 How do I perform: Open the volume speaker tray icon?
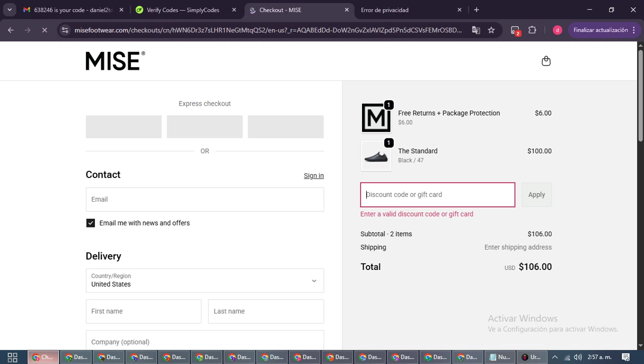coord(578,357)
